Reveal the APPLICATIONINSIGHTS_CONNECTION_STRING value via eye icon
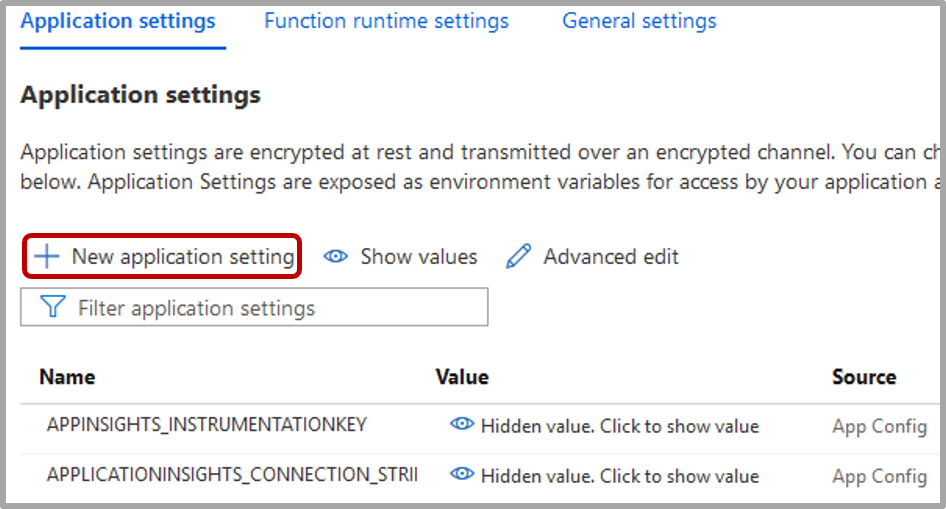 (x=461, y=475)
